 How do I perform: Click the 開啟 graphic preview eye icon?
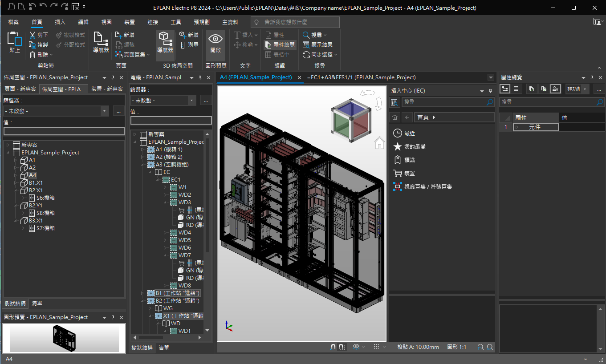coord(216,43)
